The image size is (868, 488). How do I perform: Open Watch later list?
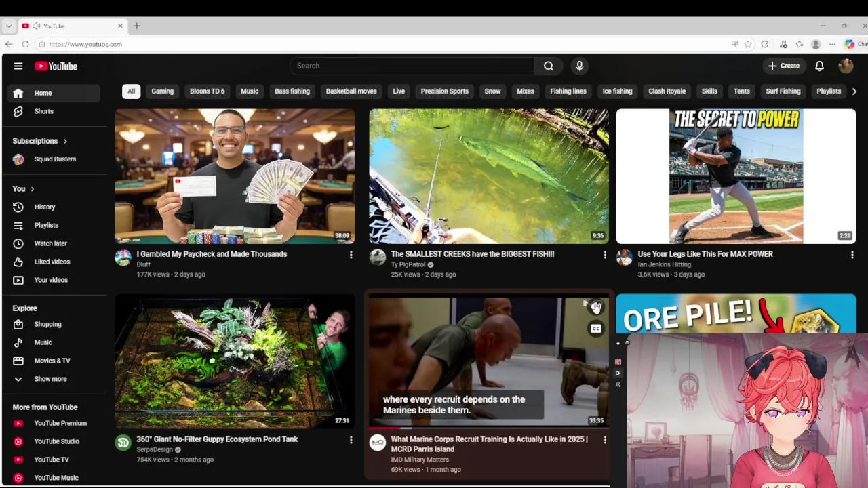pos(54,243)
